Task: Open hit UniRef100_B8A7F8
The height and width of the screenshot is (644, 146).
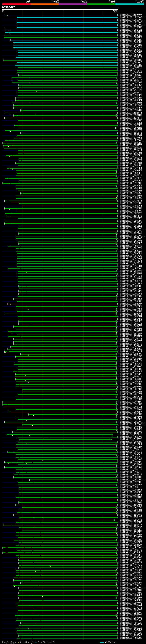Action: [x=131, y=32]
